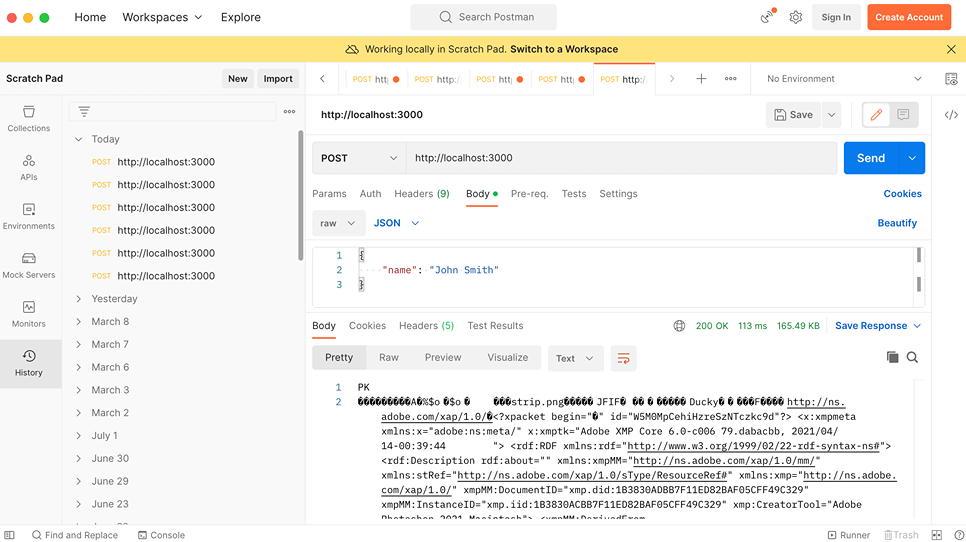Click the settings gear icon
Screen dimensions: 966x542
coord(796,17)
